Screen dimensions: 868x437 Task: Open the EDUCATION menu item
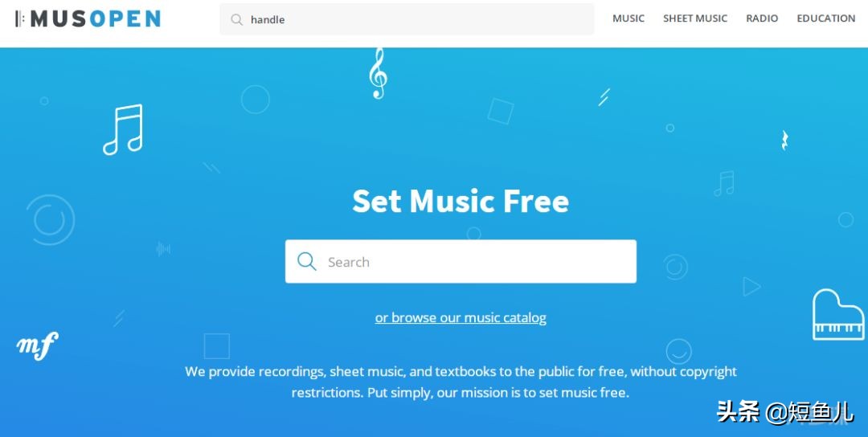[x=826, y=18]
